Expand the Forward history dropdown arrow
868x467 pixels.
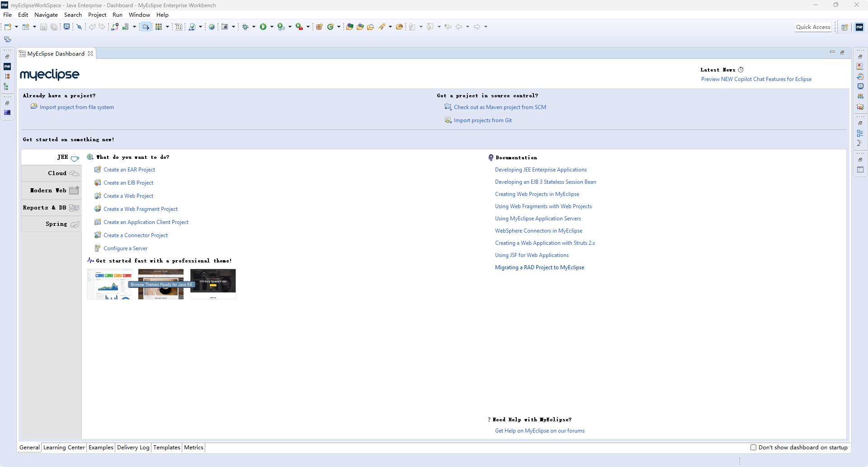pyautogui.click(x=486, y=27)
